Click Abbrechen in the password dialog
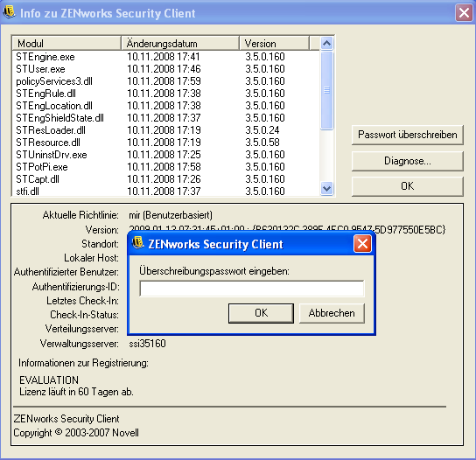The image size is (476, 460). tap(332, 313)
